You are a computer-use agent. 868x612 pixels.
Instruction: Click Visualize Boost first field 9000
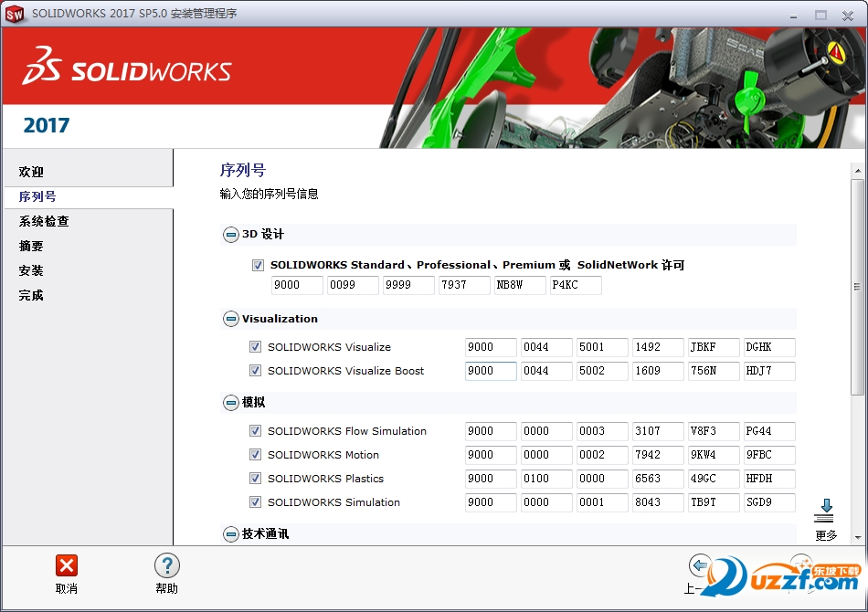coord(491,371)
